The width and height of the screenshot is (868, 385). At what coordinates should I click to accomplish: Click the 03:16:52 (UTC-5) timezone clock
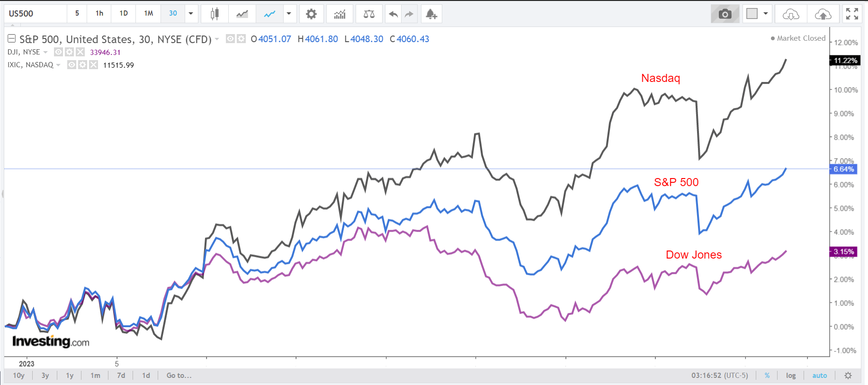pos(719,376)
